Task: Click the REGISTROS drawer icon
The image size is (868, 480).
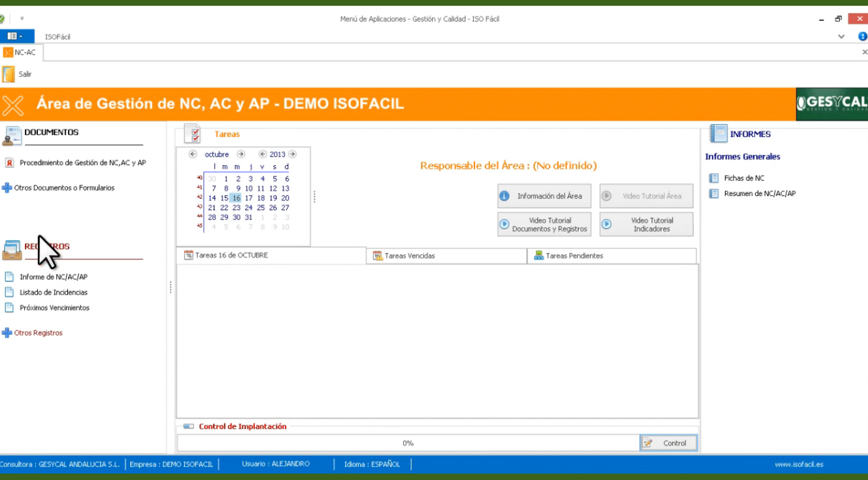Action: click(x=12, y=249)
